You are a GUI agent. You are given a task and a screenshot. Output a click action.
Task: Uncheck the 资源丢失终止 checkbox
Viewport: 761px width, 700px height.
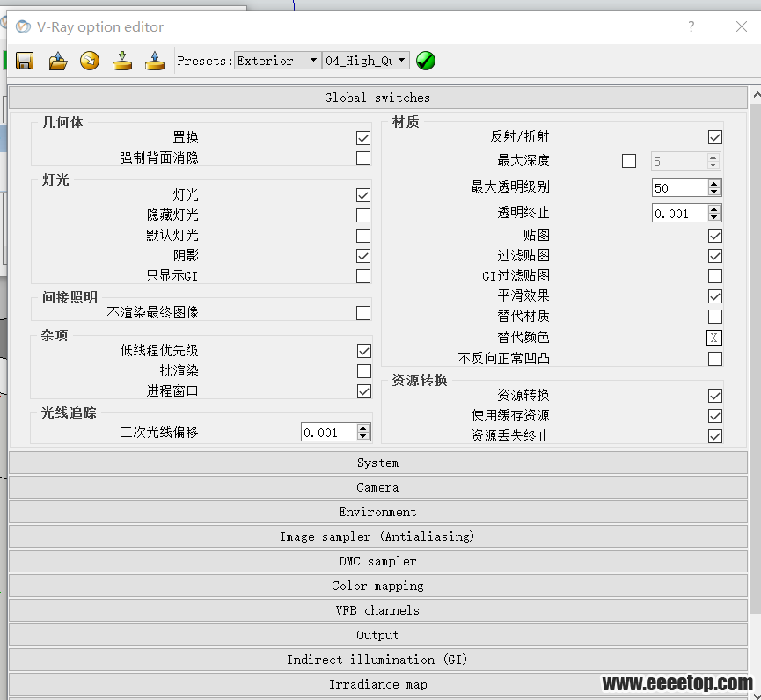(x=715, y=436)
